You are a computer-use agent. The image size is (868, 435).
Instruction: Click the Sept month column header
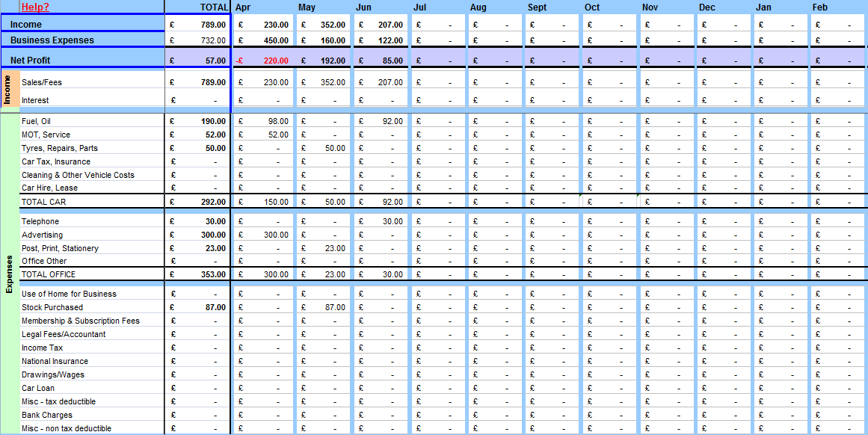[x=537, y=7]
